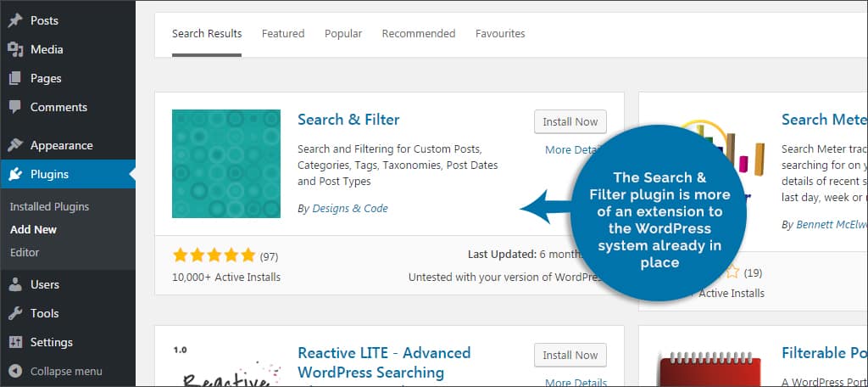Install the Reactive LITE plugin

point(570,356)
